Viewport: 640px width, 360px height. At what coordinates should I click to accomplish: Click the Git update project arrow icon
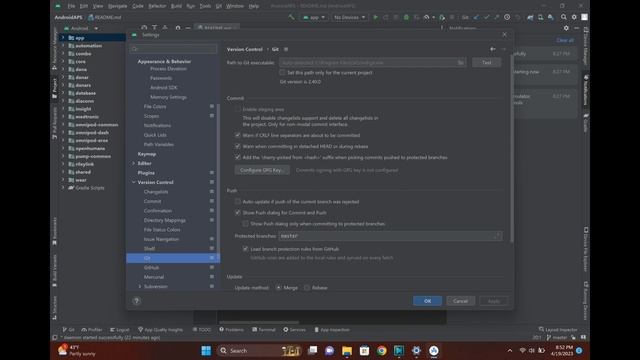[476, 17]
